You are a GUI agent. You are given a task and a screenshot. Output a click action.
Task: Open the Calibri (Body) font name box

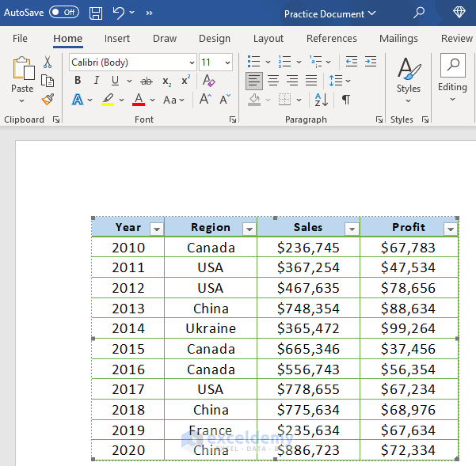[132, 63]
